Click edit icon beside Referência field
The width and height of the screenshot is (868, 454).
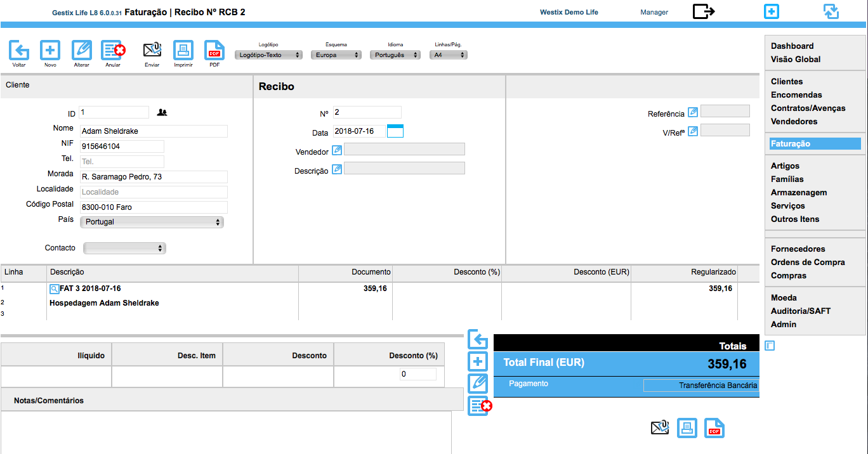[693, 112]
